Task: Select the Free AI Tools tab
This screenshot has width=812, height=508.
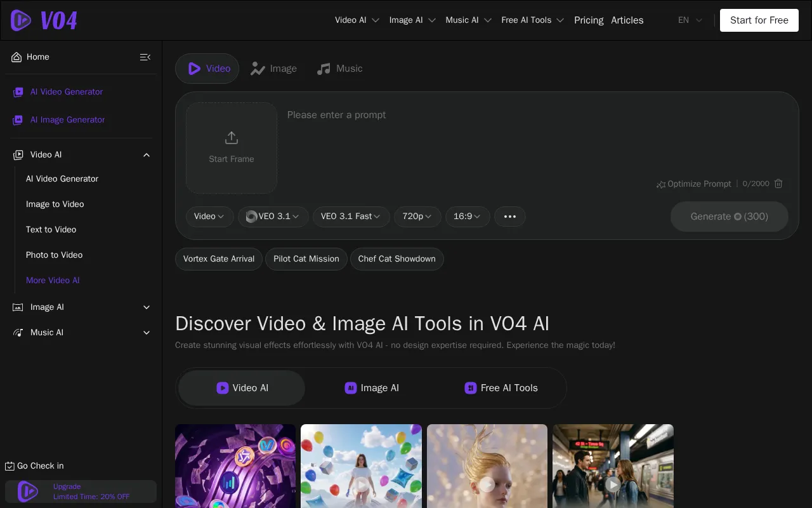Action: tap(501, 388)
